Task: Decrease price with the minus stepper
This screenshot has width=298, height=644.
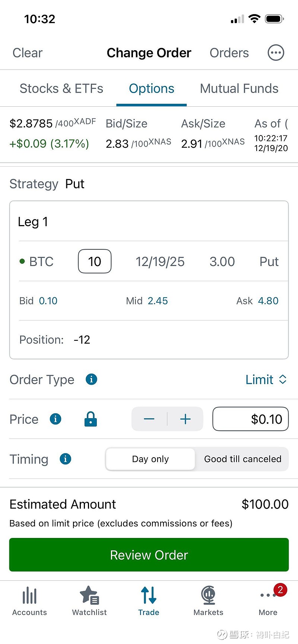Action: (x=149, y=419)
